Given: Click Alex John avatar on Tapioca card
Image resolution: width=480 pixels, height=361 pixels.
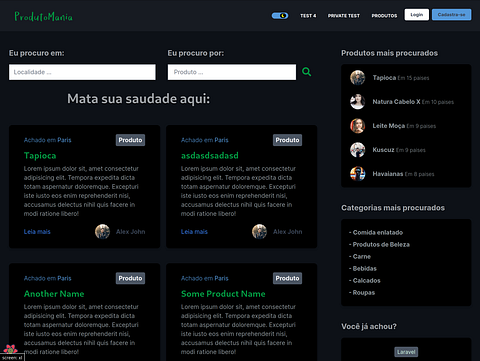Looking at the screenshot, I should [x=102, y=231].
